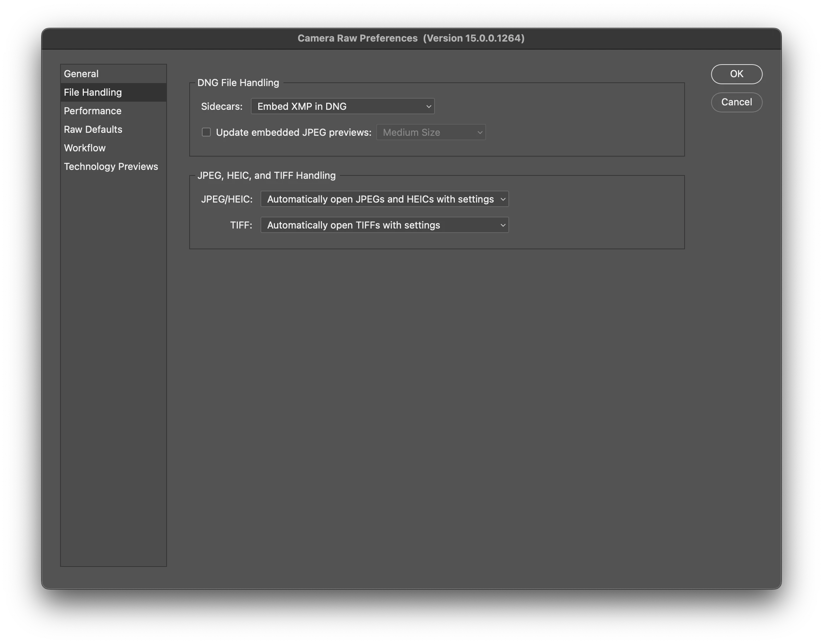The width and height of the screenshot is (823, 644).
Task: Open the TIFF handling dropdown
Action: 384,225
